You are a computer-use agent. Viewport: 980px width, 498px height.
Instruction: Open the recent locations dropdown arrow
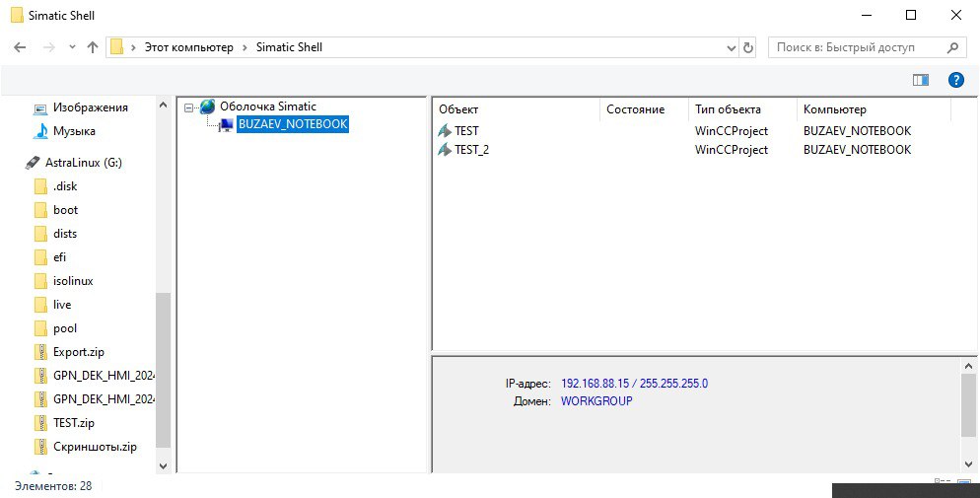point(73,47)
